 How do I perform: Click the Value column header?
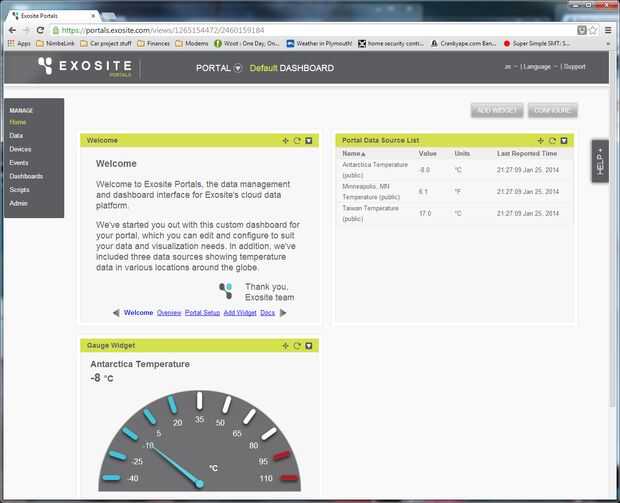(x=427, y=153)
